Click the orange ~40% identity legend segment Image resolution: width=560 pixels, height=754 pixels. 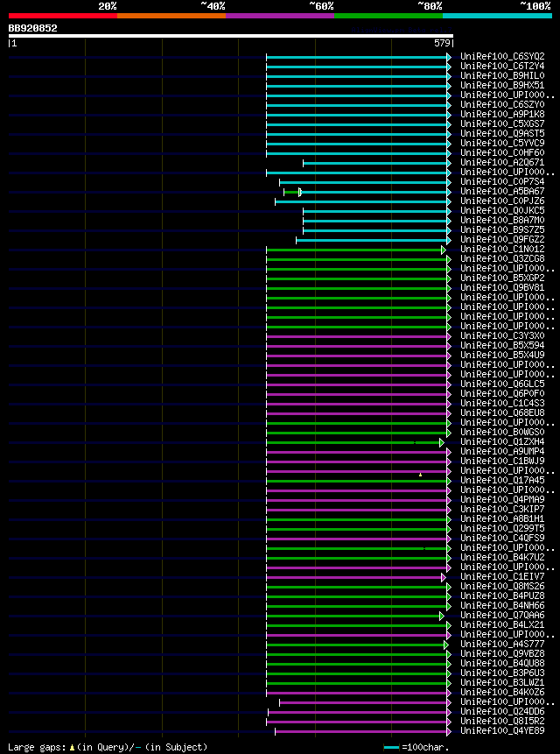(171, 16)
